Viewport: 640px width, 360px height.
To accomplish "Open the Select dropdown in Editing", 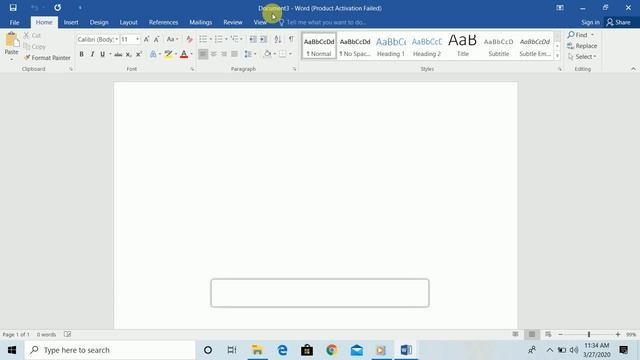I will click(582, 57).
